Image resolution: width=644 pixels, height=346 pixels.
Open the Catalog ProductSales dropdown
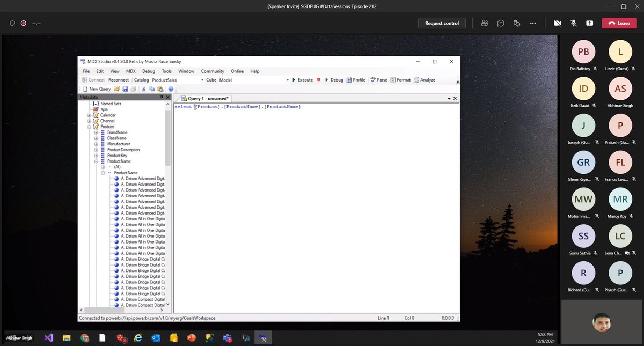pyautogui.click(x=202, y=80)
